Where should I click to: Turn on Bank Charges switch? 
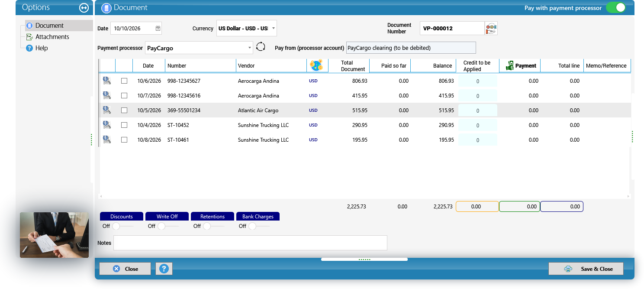click(258, 226)
